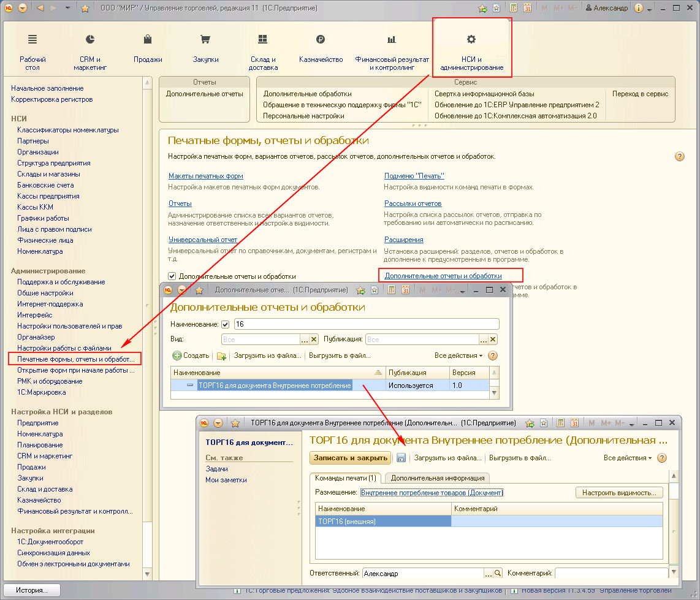Open Задачи in the См. также panel
Viewport: 700px width, 600px height.
pos(216,469)
